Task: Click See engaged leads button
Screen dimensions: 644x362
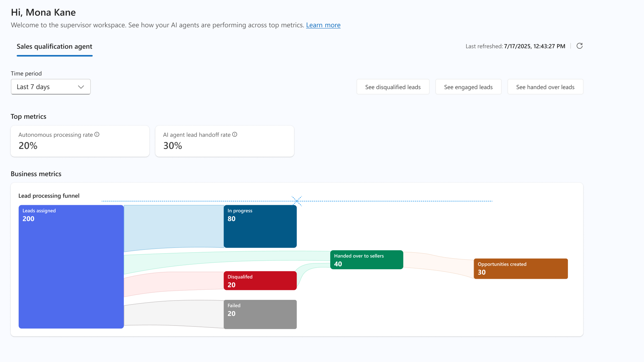Action: coord(468,87)
